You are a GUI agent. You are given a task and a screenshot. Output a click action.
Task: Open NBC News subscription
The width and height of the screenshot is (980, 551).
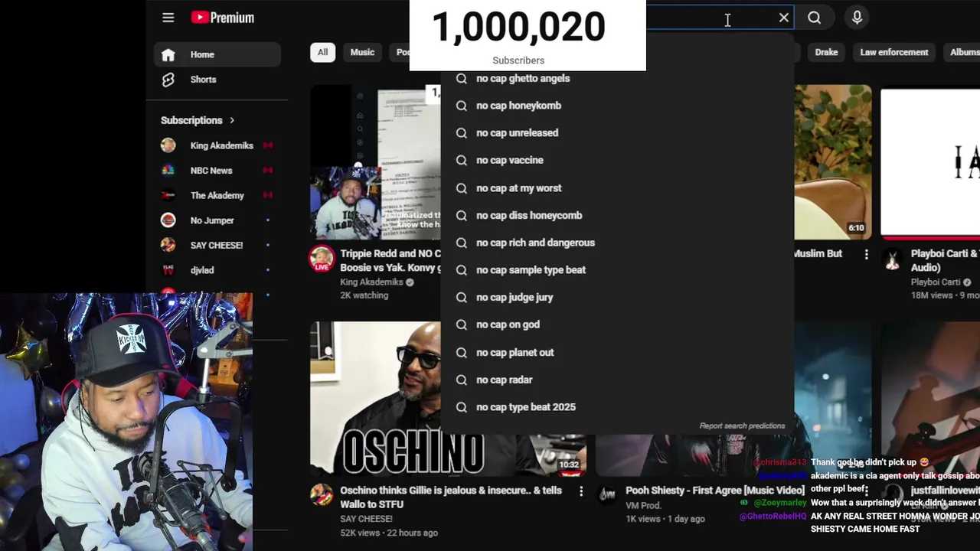tap(217, 171)
